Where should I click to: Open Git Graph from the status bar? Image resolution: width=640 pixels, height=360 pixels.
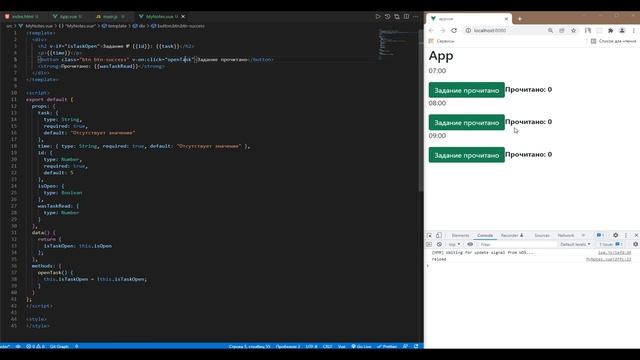click(x=59, y=346)
